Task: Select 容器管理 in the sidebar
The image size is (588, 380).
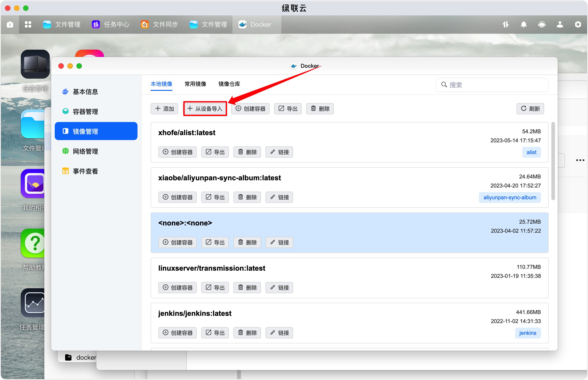Action: tap(85, 112)
